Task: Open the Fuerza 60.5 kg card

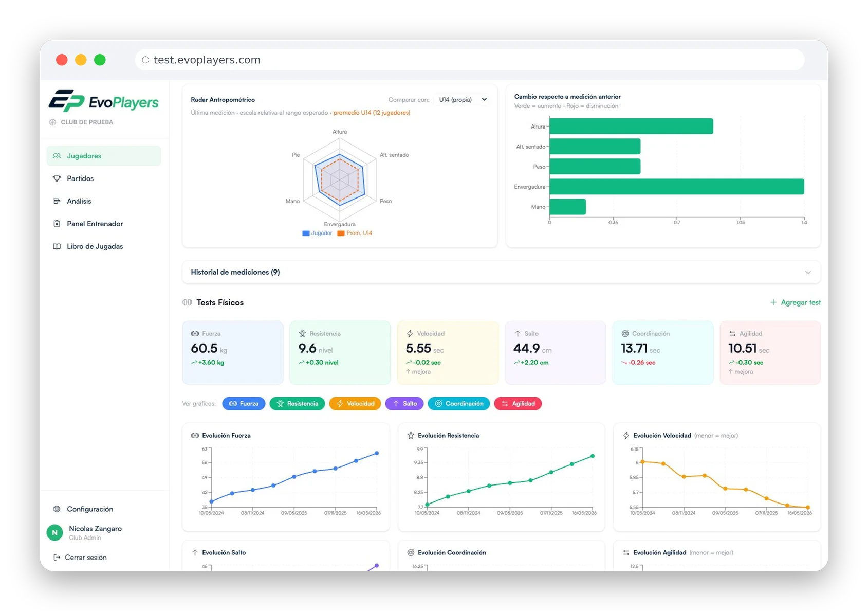Action: pyautogui.click(x=233, y=353)
